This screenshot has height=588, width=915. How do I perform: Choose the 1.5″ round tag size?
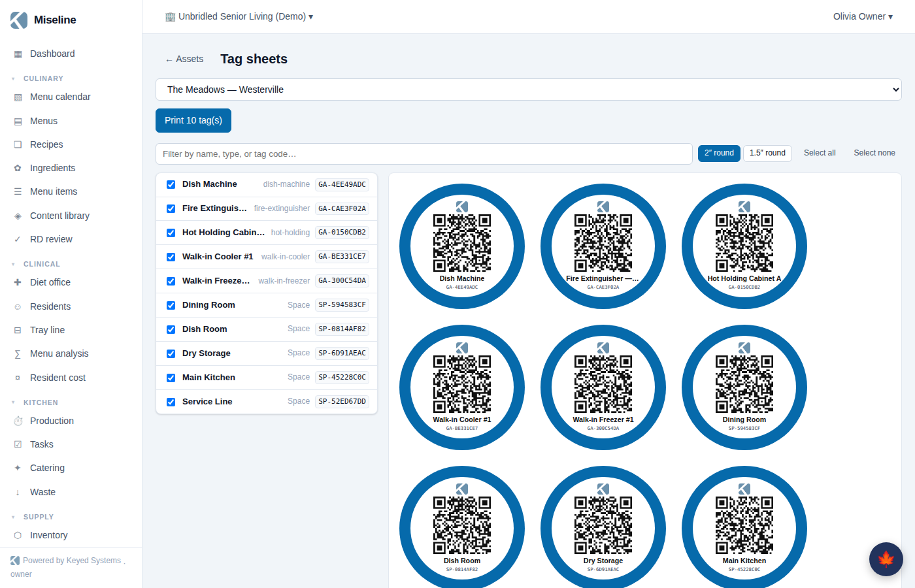767,153
